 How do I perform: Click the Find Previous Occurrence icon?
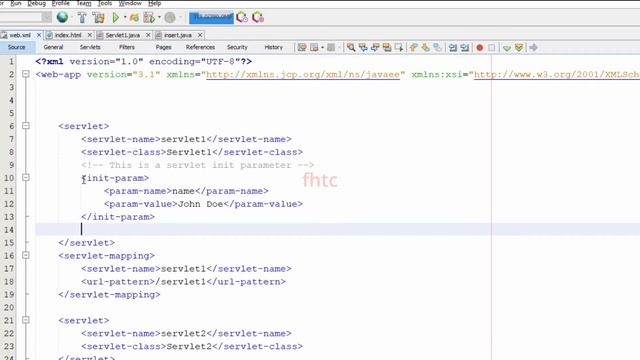tap(363, 48)
